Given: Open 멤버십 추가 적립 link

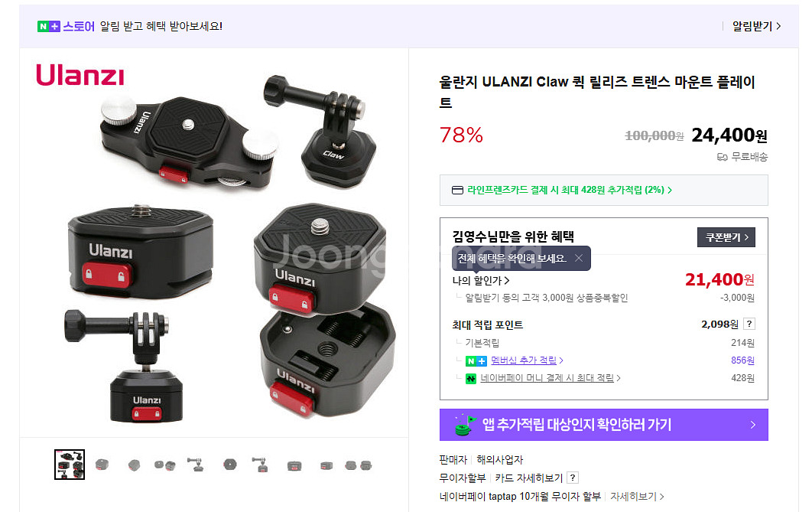Looking at the screenshot, I should pyautogui.click(x=527, y=360).
